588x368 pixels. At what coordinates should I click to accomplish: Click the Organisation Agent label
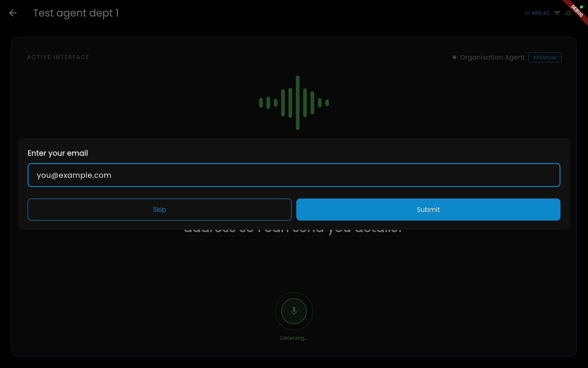coord(492,57)
